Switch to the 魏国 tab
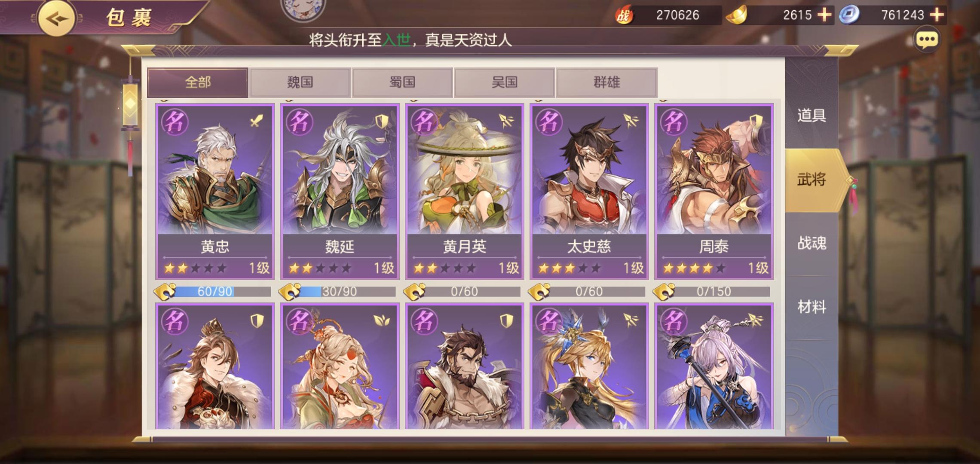Screen dimensions: 980x464 pos(300,82)
